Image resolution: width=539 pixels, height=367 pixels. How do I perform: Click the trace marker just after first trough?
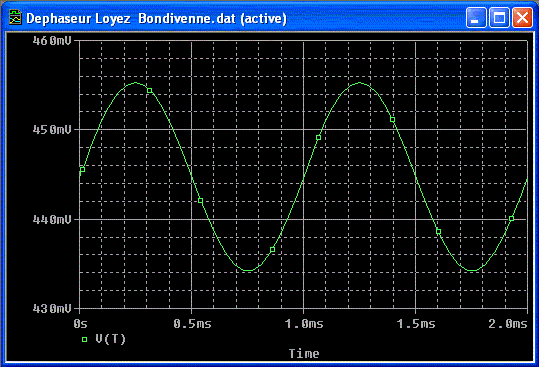coord(272,249)
